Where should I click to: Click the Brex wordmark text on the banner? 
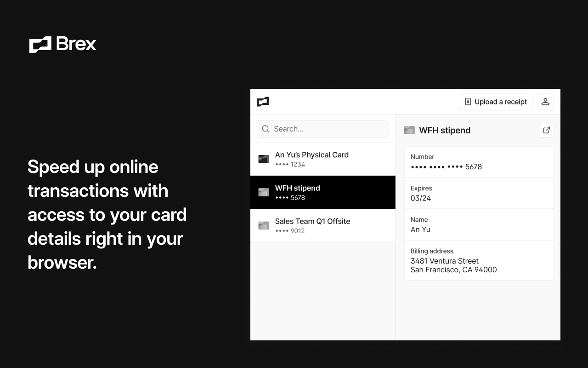[x=76, y=44]
